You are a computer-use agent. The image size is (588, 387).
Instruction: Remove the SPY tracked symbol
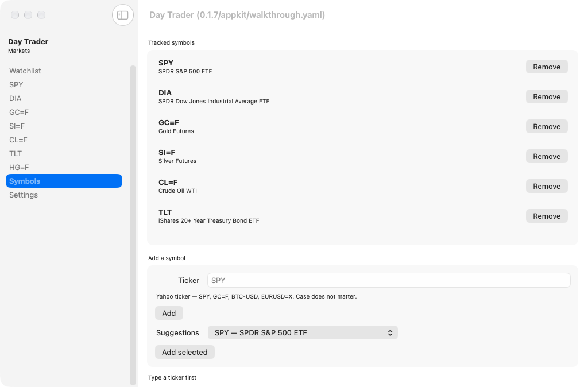pyautogui.click(x=547, y=67)
